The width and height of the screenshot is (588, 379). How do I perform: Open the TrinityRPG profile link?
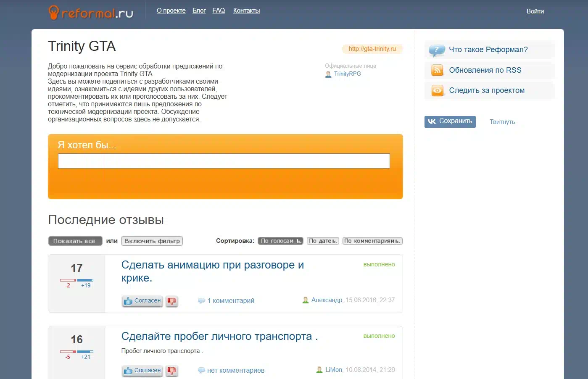point(347,74)
